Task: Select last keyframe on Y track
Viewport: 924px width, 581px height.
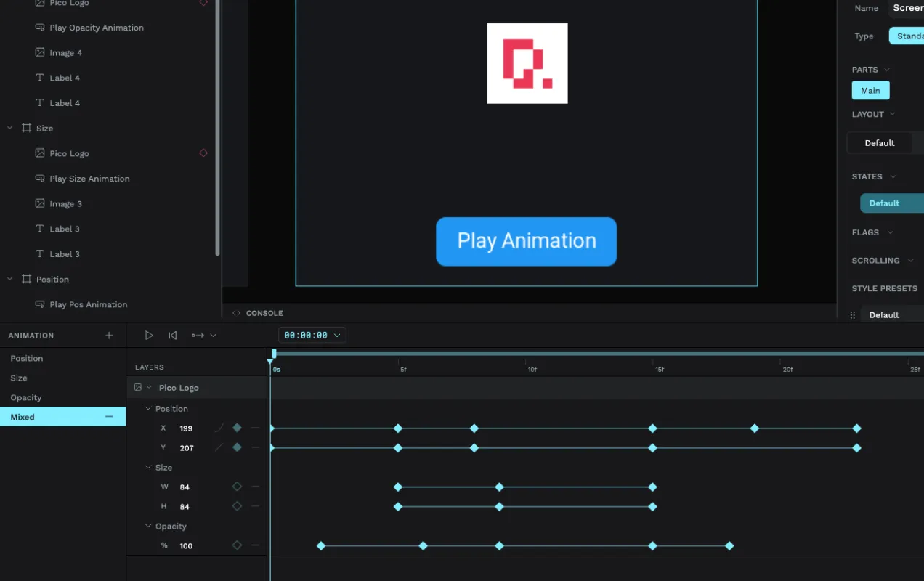Action: [x=857, y=448]
